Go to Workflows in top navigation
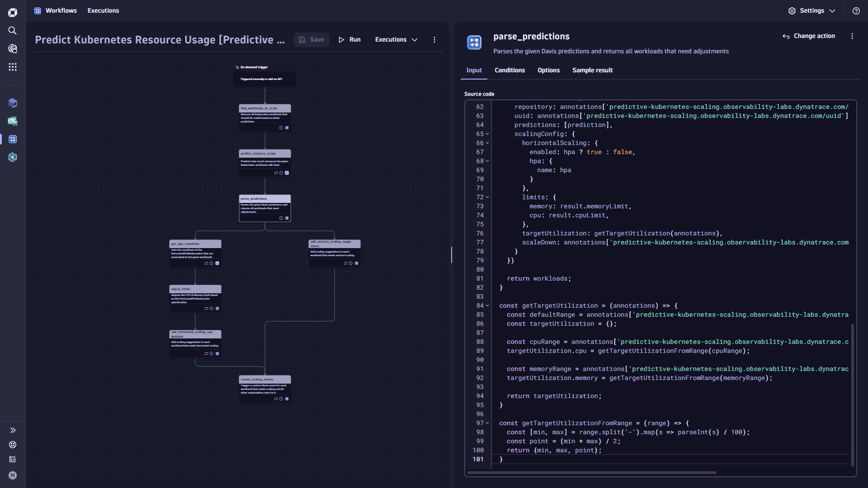This screenshot has height=488, width=868. pyautogui.click(x=61, y=10)
